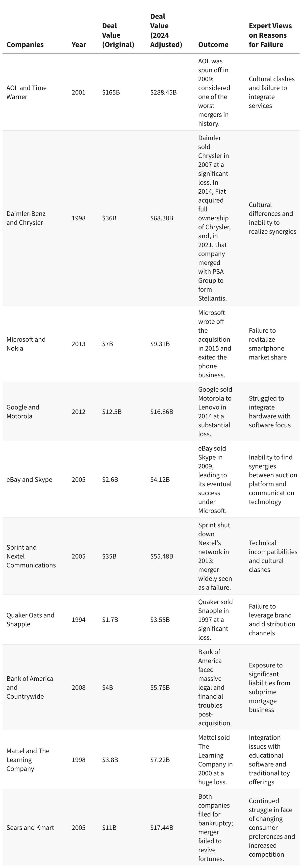Viewport: 302px width, 868px height.
Task: Click the Daimler-Benz and Chrysler cell
Action: coord(26,218)
